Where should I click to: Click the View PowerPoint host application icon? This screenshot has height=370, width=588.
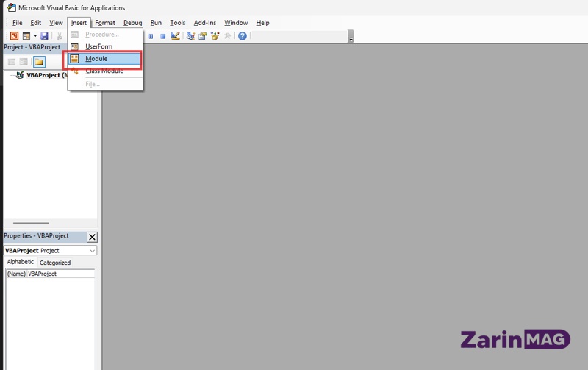[x=14, y=36]
